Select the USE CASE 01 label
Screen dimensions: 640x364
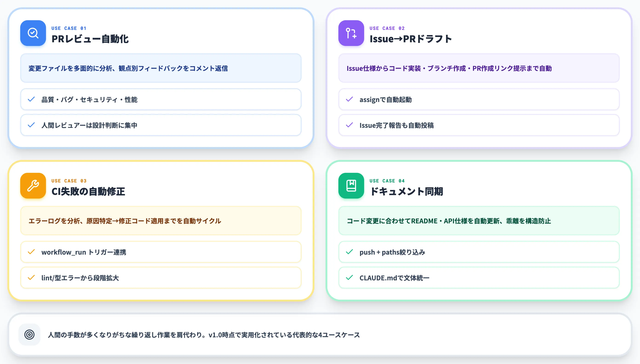pyautogui.click(x=69, y=28)
